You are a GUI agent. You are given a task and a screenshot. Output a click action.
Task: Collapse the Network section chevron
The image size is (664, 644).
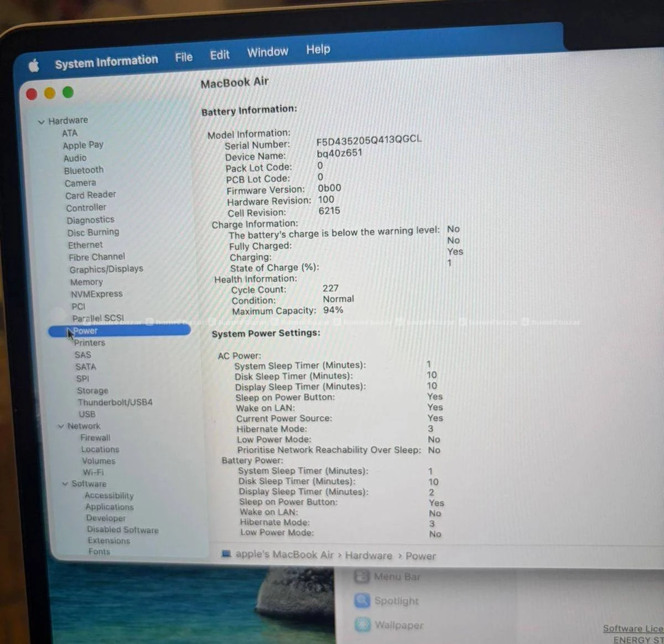[x=61, y=426]
